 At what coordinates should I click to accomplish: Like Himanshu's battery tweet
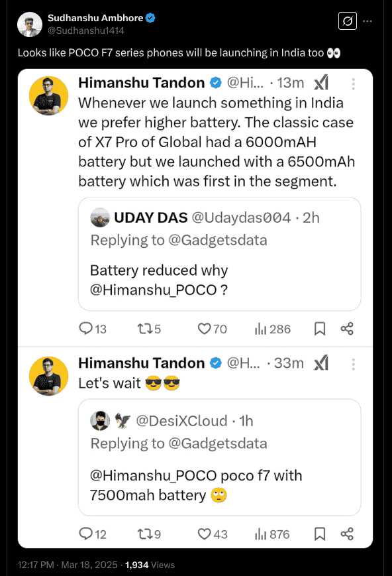coord(206,328)
